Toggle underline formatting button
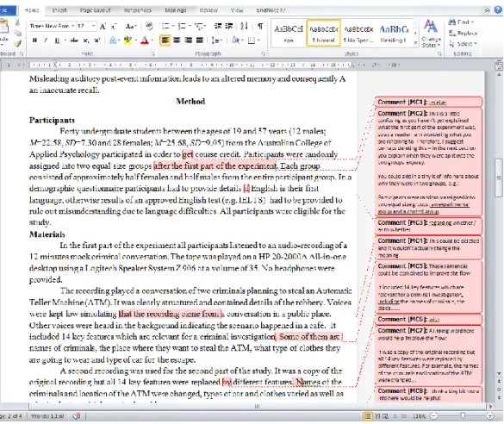This screenshot has width=504, height=424. tap(57, 41)
